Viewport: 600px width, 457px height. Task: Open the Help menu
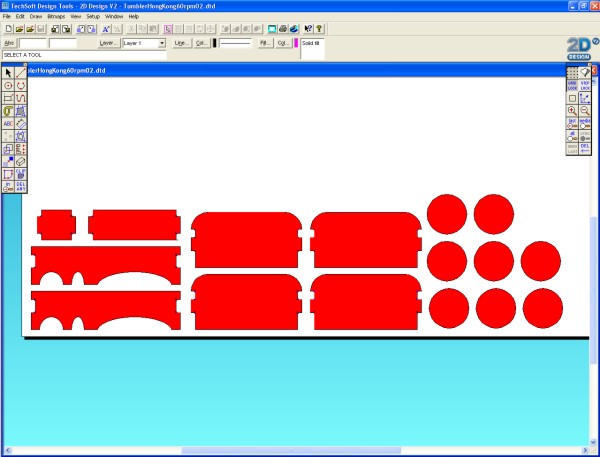coord(134,16)
